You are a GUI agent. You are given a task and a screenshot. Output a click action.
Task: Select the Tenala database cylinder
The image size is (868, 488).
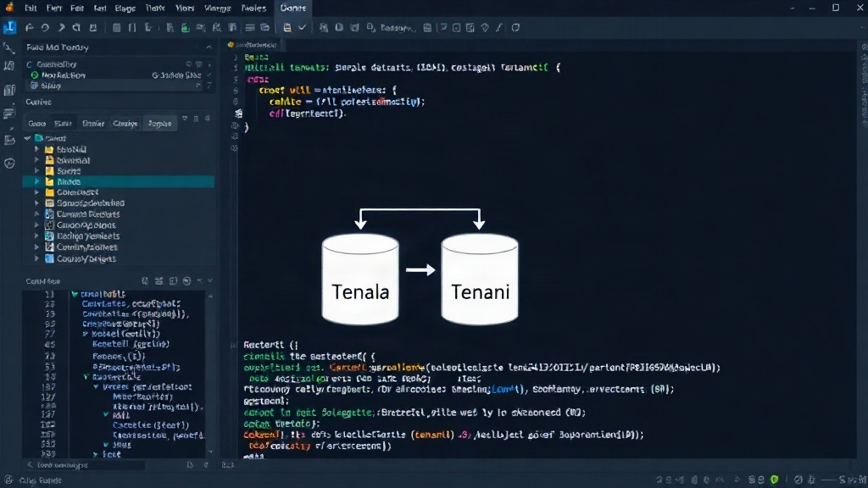click(x=360, y=280)
